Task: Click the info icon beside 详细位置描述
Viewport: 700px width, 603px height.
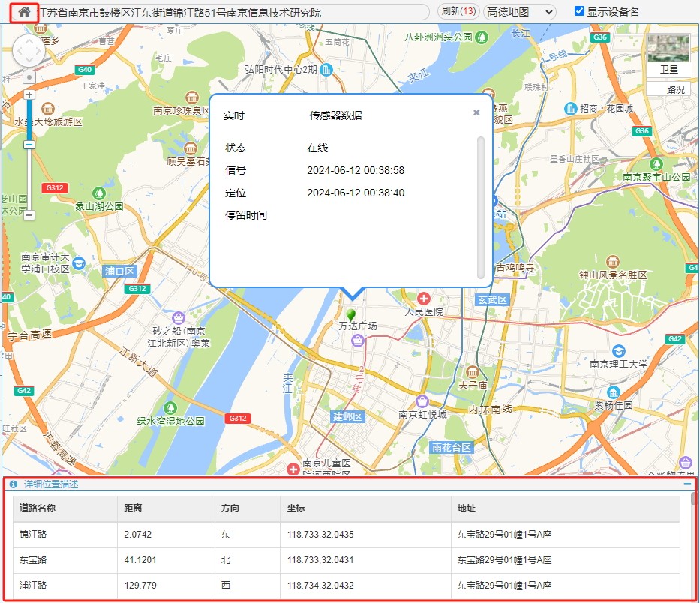Action: point(14,484)
